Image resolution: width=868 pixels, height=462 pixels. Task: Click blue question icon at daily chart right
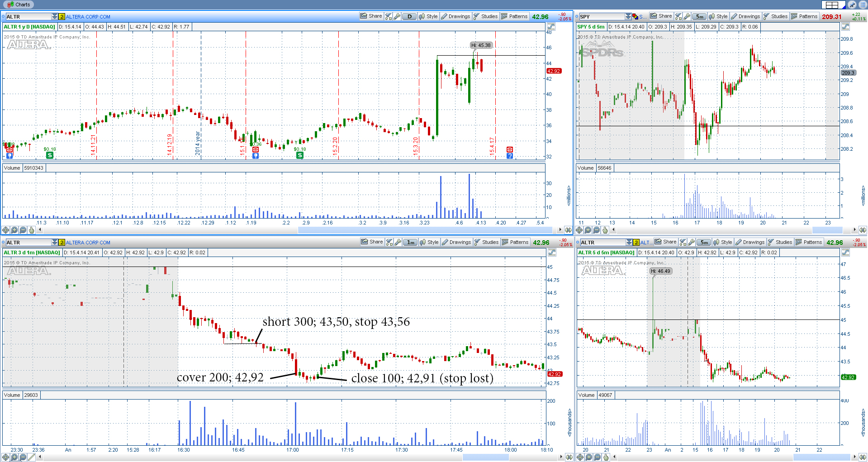[510, 156]
